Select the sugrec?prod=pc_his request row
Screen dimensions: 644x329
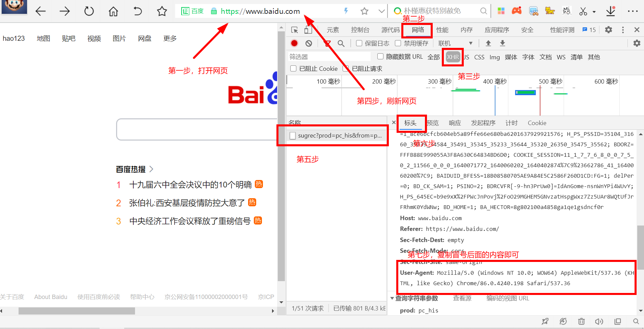click(x=337, y=136)
